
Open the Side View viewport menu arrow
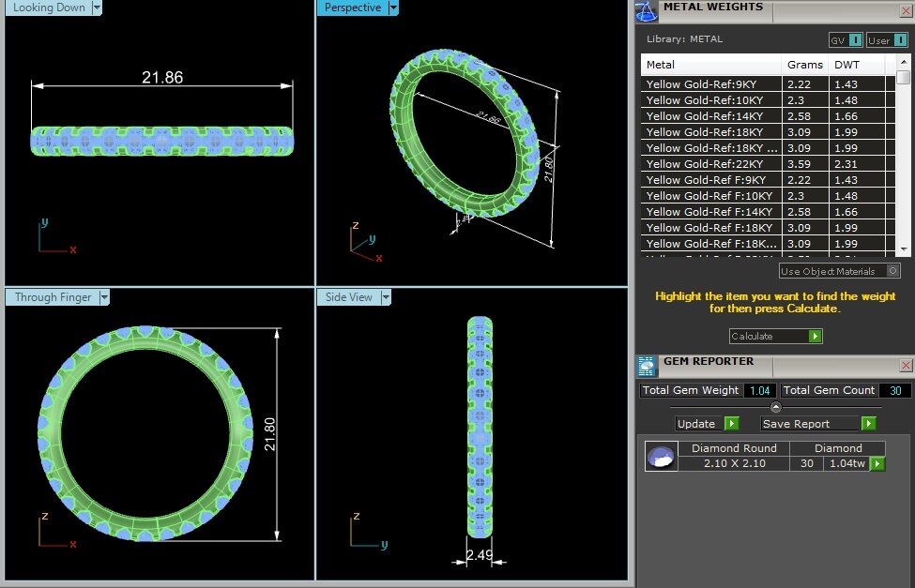385,297
